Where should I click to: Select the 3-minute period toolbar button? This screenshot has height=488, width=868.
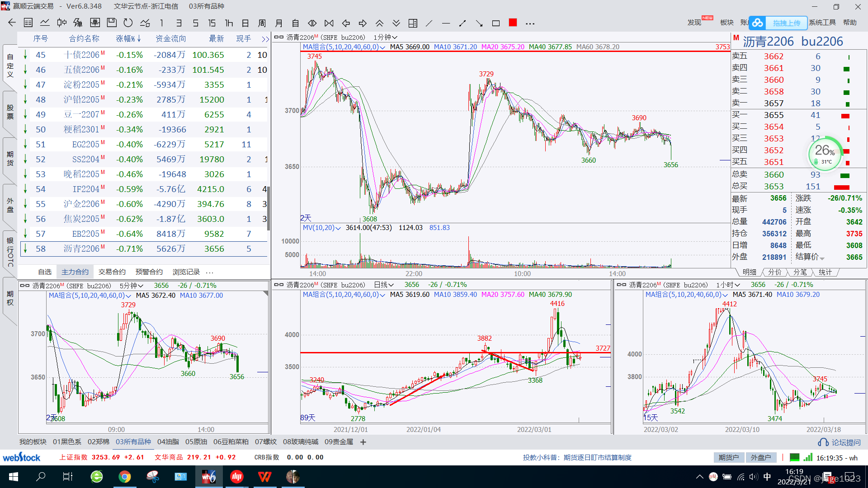coord(179,23)
